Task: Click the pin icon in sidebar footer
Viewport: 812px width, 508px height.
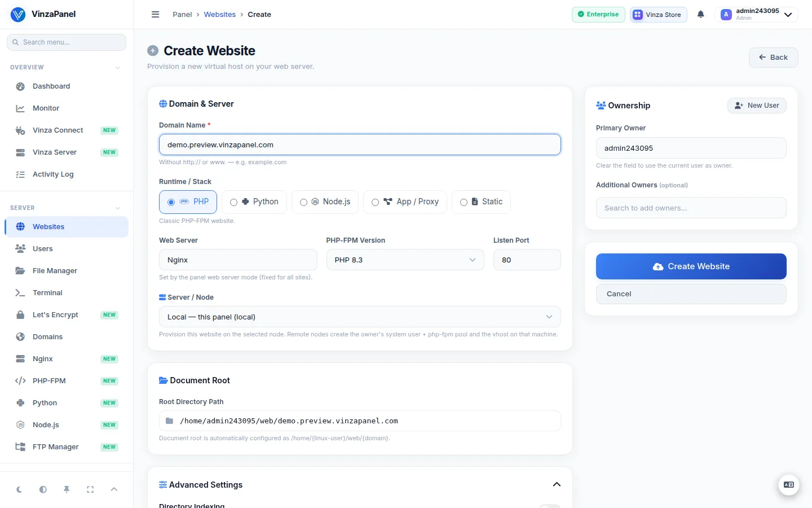Action: point(67,489)
